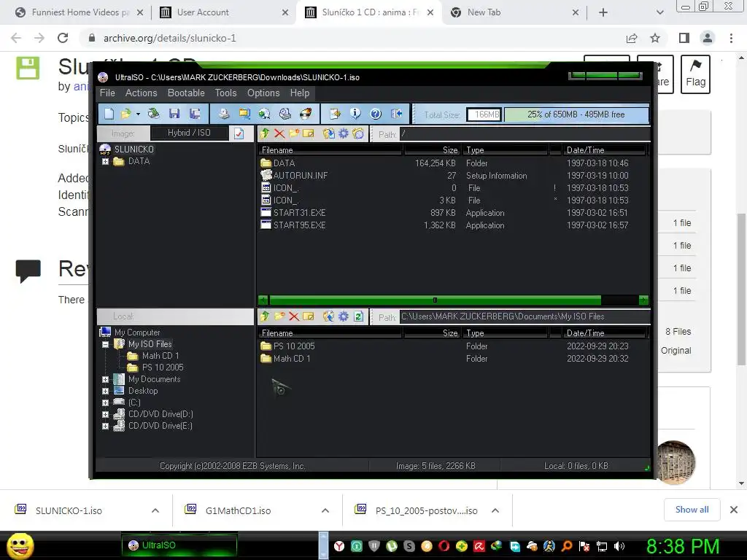Click the gear icon in local pane toolbar

click(x=344, y=316)
